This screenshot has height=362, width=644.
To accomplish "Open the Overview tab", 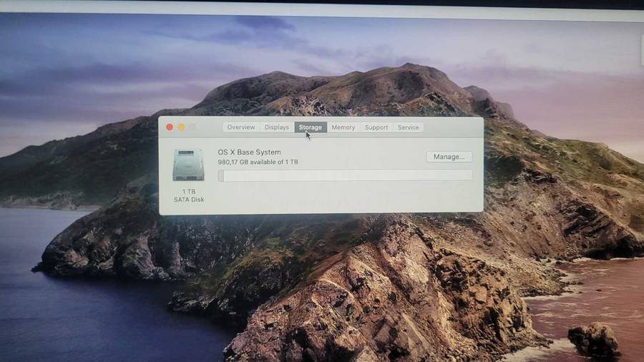I will (x=241, y=127).
